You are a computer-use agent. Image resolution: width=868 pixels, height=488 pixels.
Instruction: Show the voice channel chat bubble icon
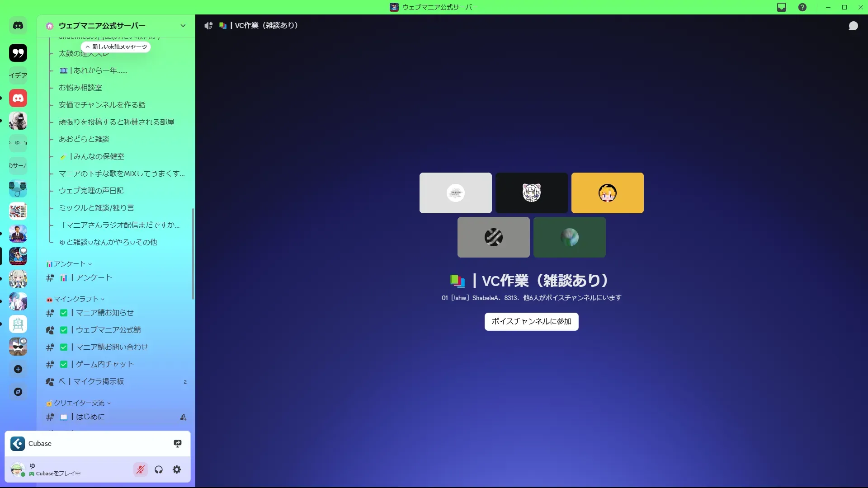click(x=853, y=26)
